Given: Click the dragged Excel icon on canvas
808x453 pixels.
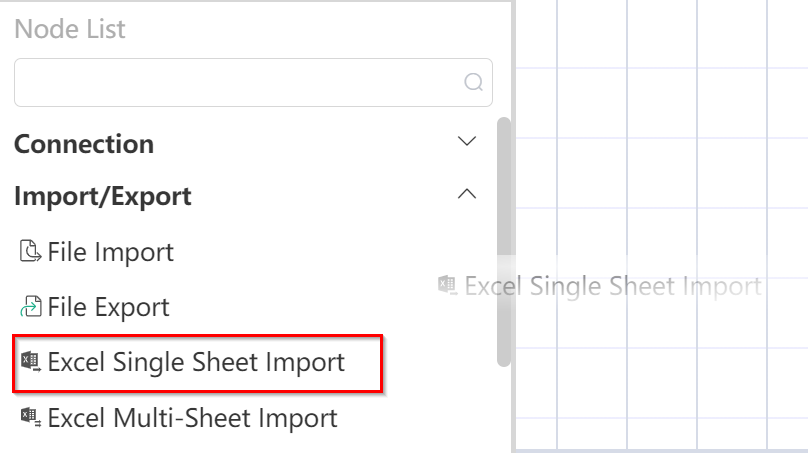Looking at the screenshot, I should pos(448,285).
